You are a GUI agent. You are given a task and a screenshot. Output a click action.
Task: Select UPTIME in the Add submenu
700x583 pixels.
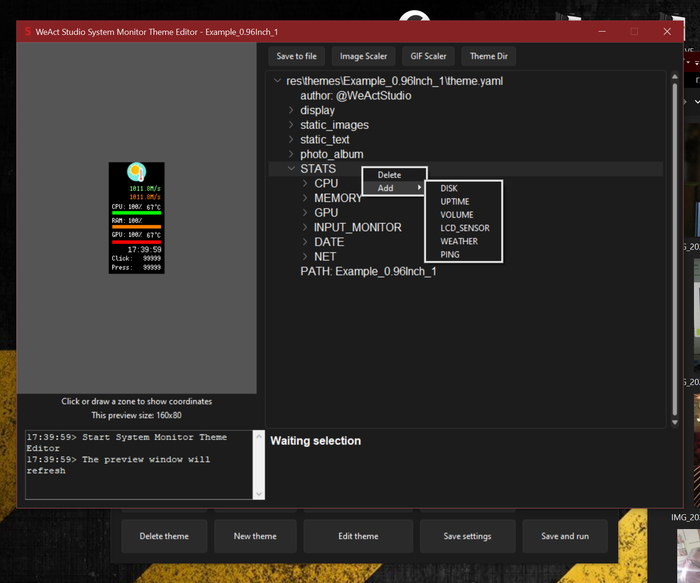(x=455, y=202)
